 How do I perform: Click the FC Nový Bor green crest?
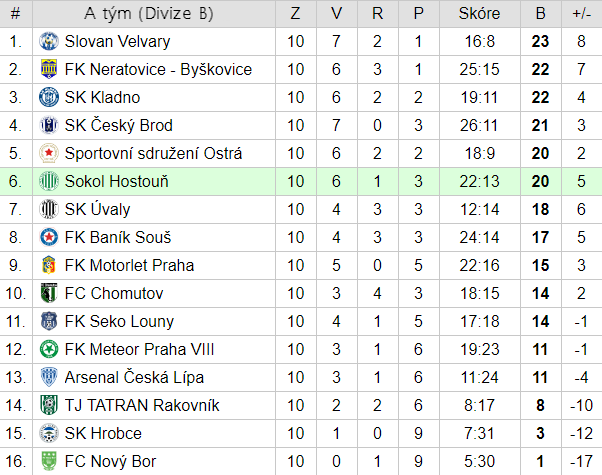pos(49,462)
